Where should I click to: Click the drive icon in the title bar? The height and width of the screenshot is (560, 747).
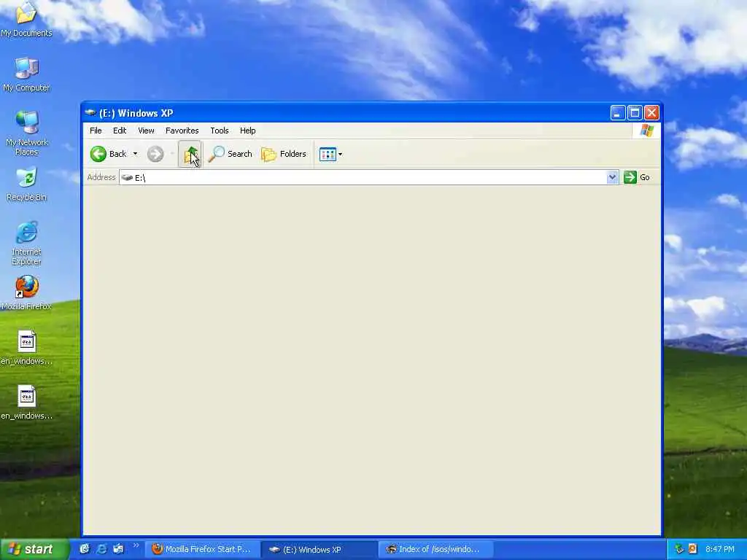[x=90, y=113]
